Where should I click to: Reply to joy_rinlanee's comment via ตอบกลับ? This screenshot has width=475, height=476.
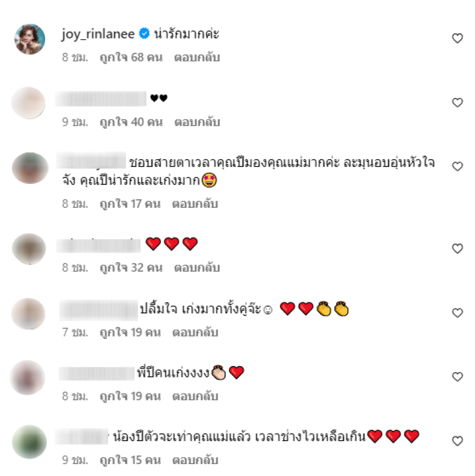(x=197, y=57)
